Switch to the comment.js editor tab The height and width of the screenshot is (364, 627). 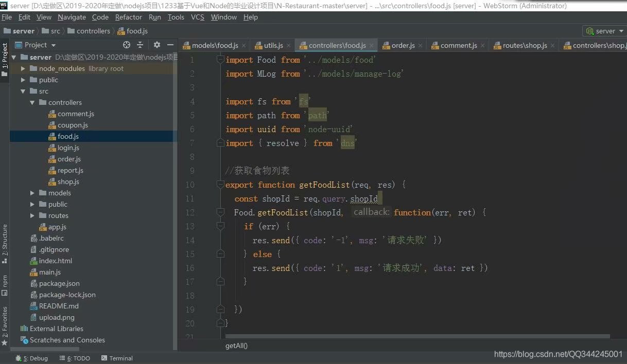(x=459, y=45)
